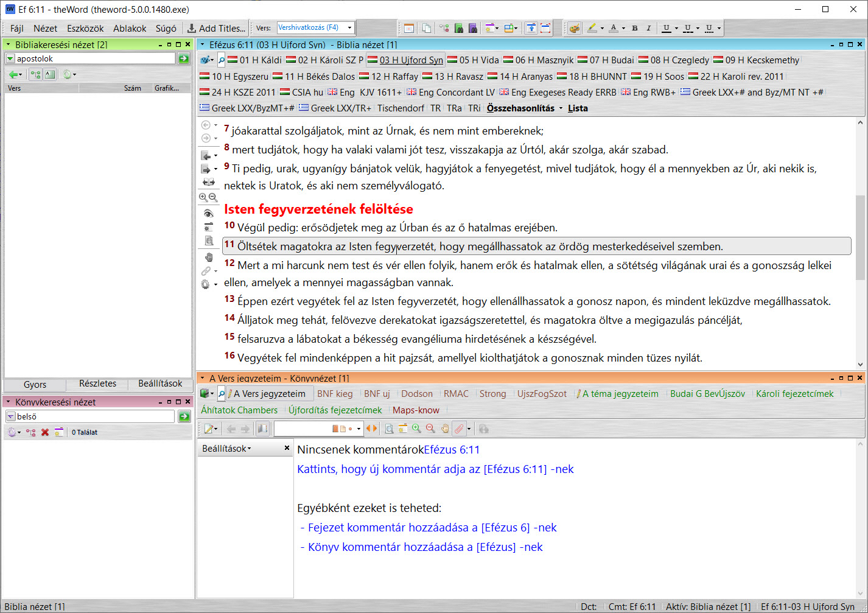868x613 pixels.
Task: Close the Beállítások side panel with the X
Action: (x=287, y=448)
